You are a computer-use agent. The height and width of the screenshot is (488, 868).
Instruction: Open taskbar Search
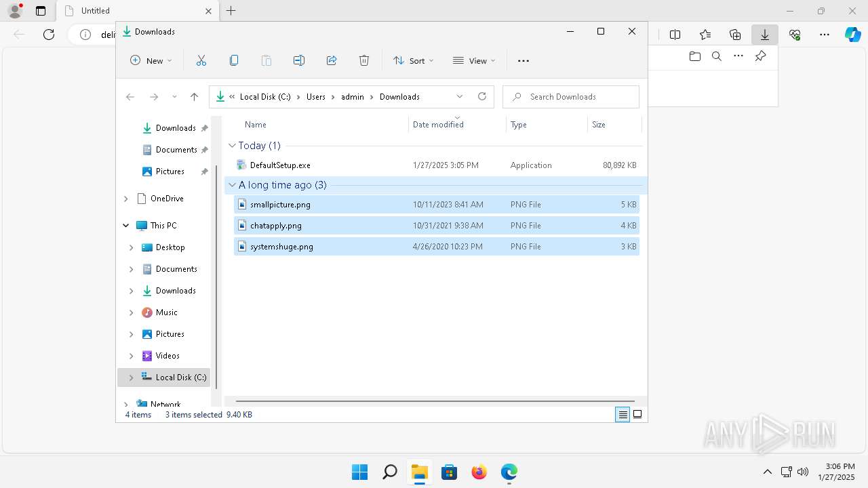(x=390, y=472)
